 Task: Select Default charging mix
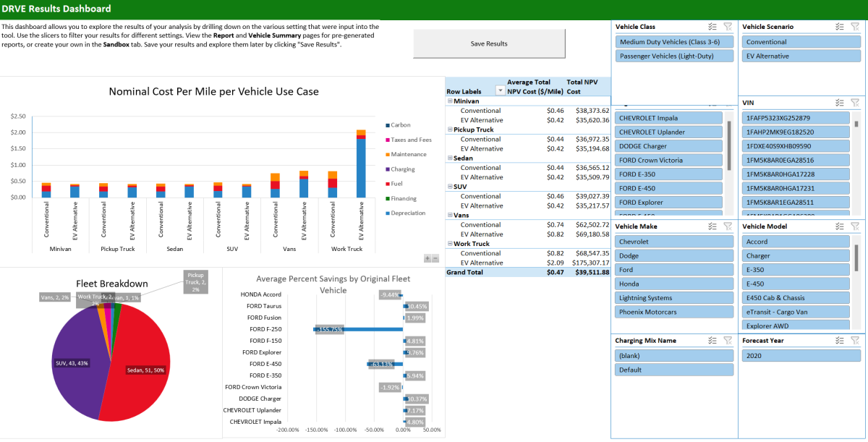click(675, 370)
